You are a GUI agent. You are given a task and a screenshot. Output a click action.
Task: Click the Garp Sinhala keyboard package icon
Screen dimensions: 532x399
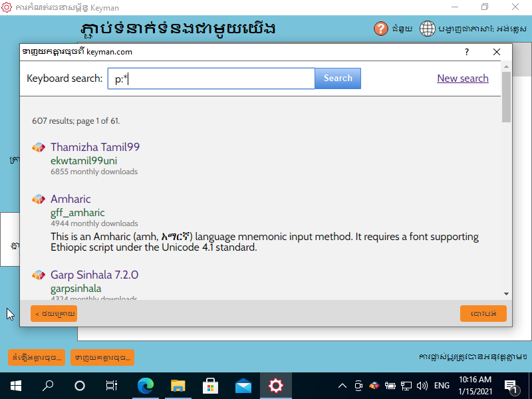pyautogui.click(x=39, y=275)
